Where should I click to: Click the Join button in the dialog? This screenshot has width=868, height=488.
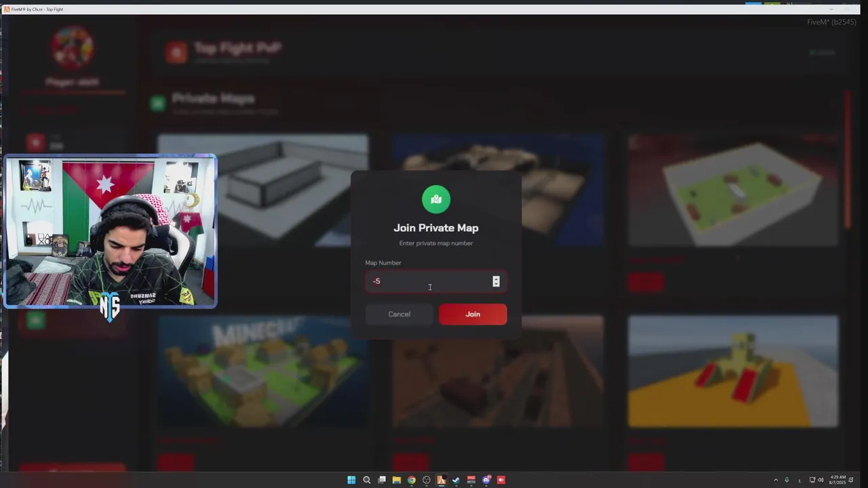click(473, 314)
